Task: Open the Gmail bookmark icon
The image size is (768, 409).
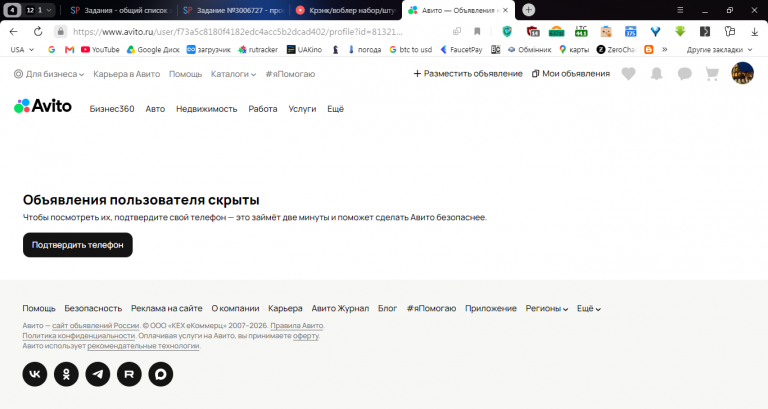Action: coord(70,49)
